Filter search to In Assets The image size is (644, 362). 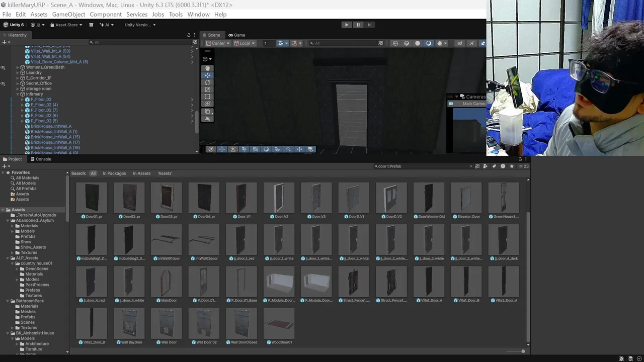(x=141, y=173)
